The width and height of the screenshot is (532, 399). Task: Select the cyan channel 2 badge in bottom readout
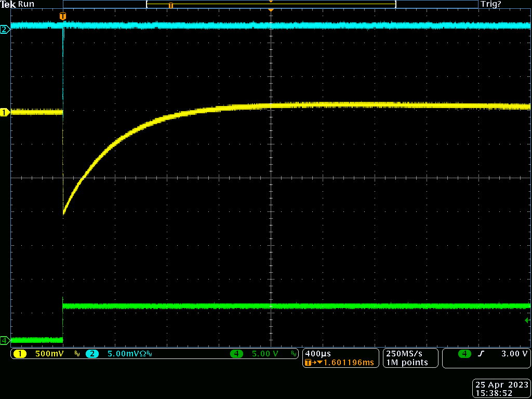coord(92,354)
